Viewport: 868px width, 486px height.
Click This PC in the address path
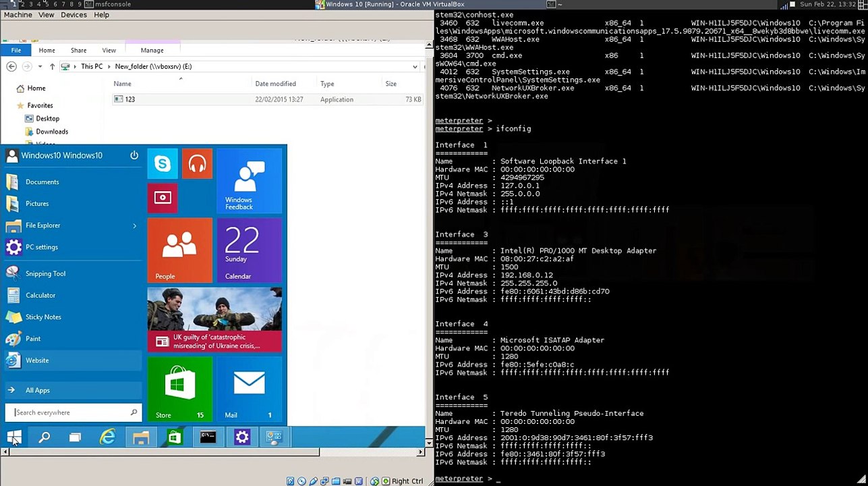[x=92, y=66]
